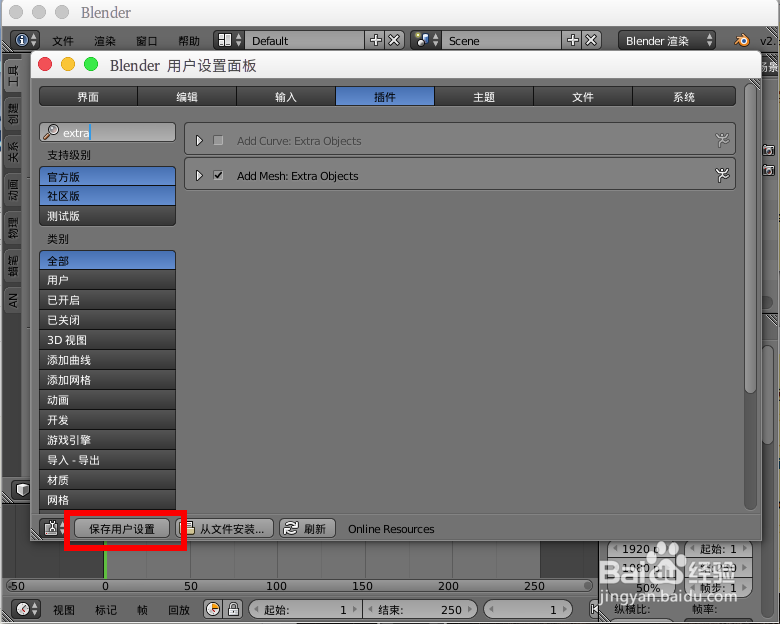Click the timeline 起始 frame field

click(305, 610)
